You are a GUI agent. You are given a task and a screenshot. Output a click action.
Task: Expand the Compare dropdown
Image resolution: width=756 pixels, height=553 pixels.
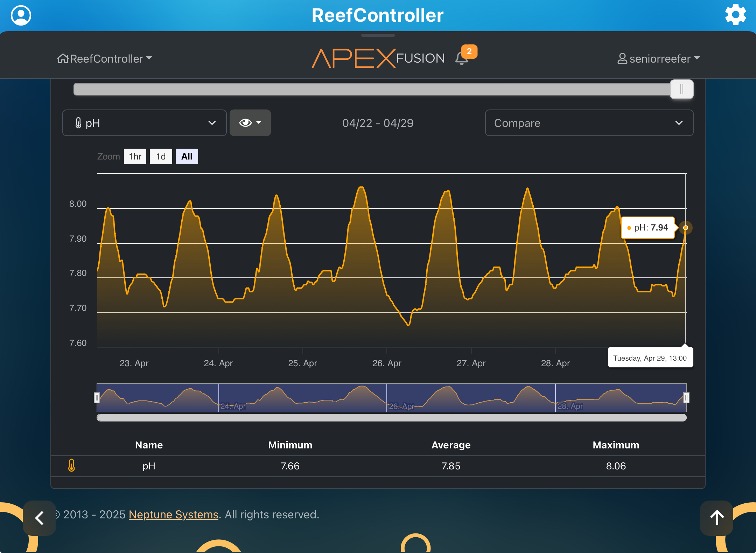point(589,123)
